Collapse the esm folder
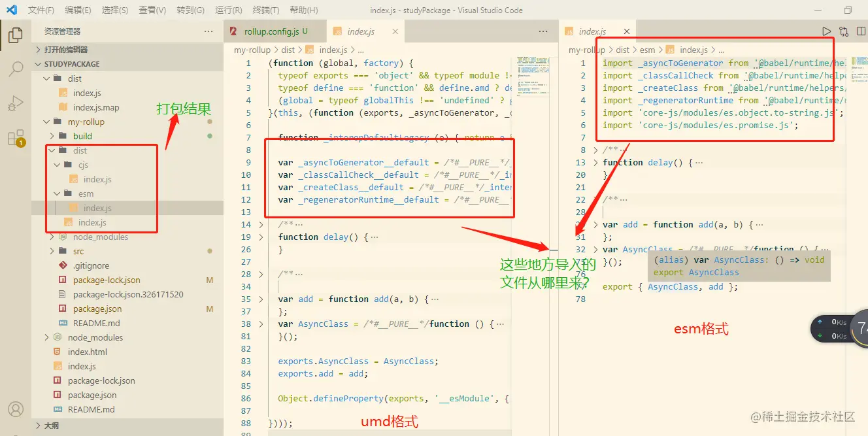 tap(86, 193)
